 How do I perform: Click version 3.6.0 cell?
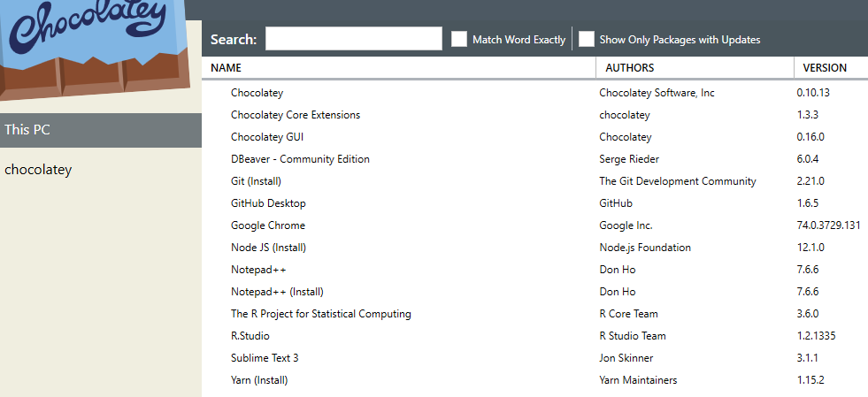tap(808, 314)
